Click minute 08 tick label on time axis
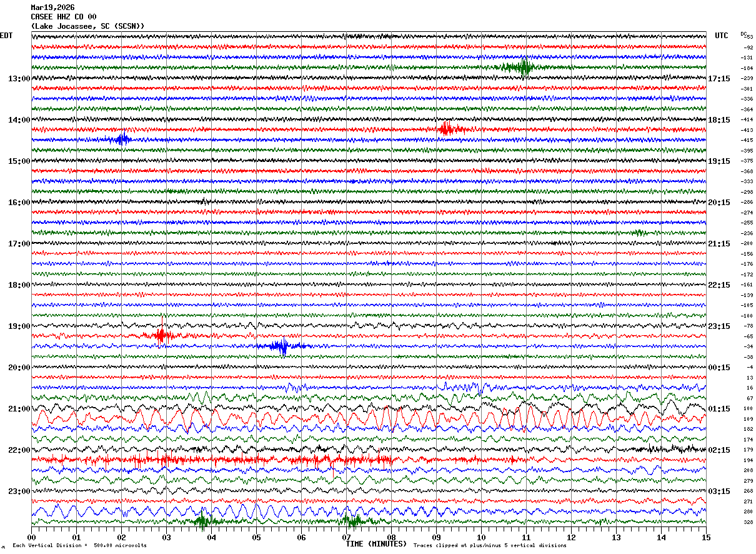 pos(391,538)
